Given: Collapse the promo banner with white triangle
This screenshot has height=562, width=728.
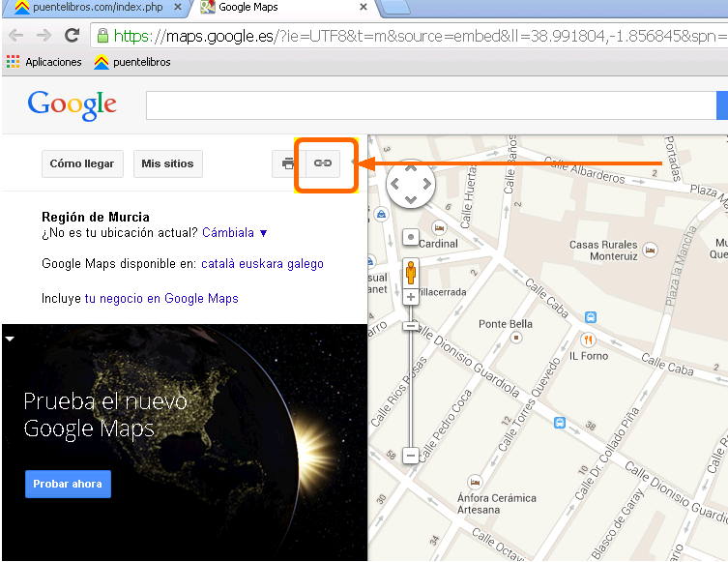Looking at the screenshot, I should 10,339.
